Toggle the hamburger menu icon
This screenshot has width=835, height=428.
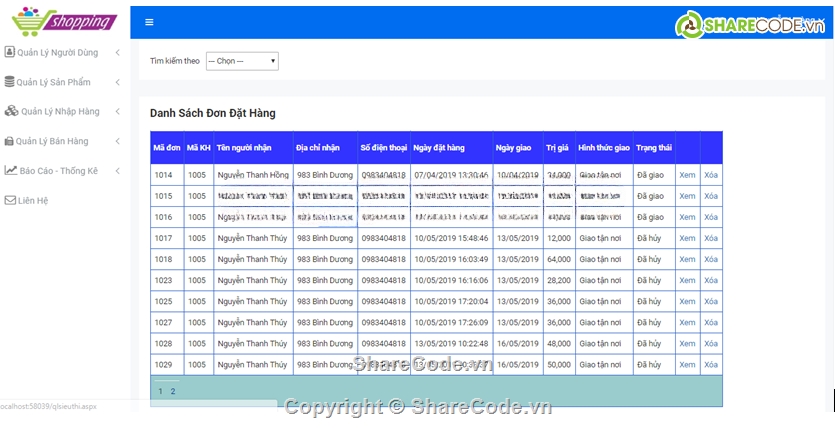(x=149, y=22)
